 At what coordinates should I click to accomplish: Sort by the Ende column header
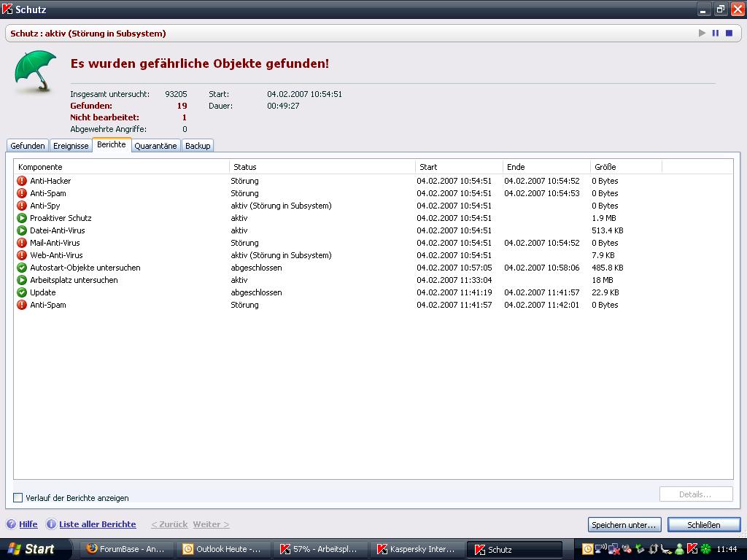click(x=547, y=167)
